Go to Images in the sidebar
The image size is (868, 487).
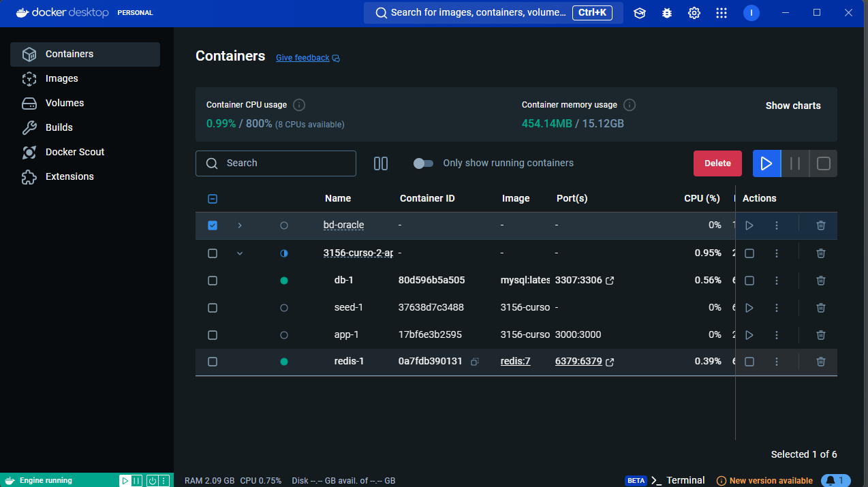pyautogui.click(x=61, y=78)
